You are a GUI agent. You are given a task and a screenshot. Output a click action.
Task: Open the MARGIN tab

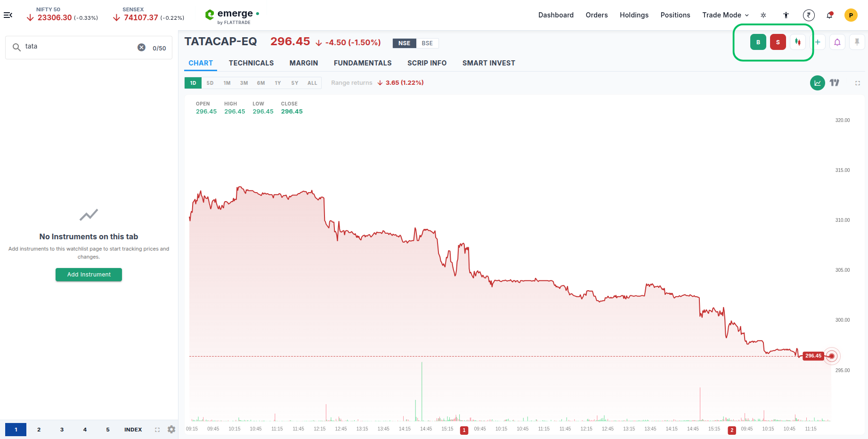point(304,63)
